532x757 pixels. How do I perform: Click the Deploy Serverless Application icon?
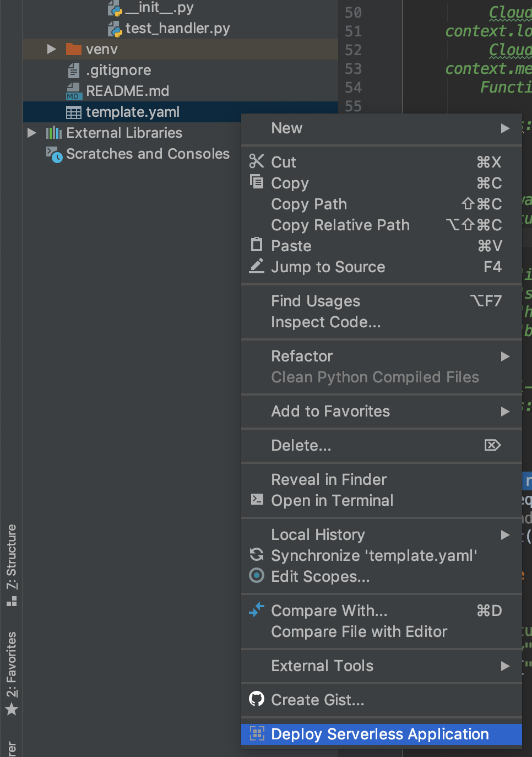point(257,733)
